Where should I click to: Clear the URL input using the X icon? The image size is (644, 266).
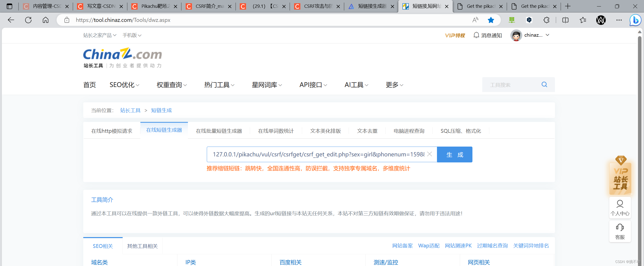430,154
